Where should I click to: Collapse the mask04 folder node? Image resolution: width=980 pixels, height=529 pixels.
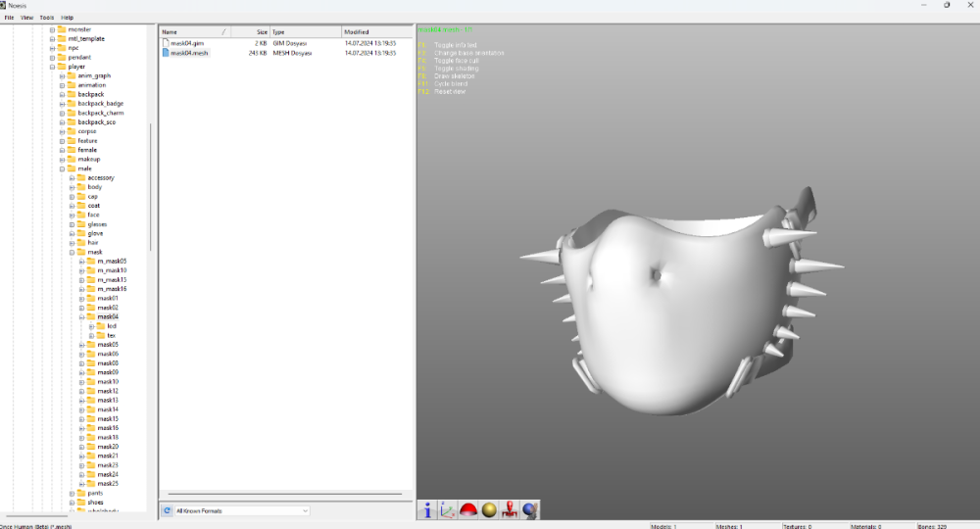(81, 317)
